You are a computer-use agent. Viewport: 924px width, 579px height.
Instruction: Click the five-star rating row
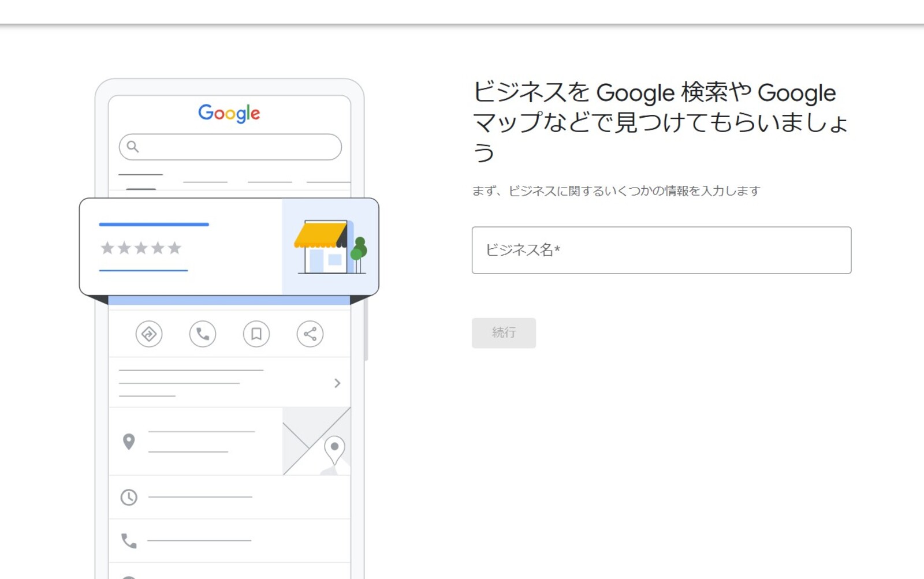141,248
